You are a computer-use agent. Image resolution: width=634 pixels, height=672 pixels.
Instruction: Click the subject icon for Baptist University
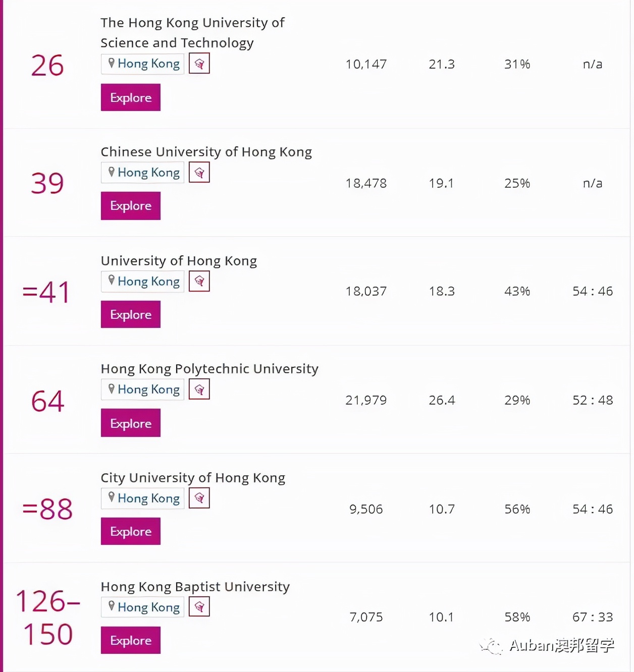click(x=199, y=607)
